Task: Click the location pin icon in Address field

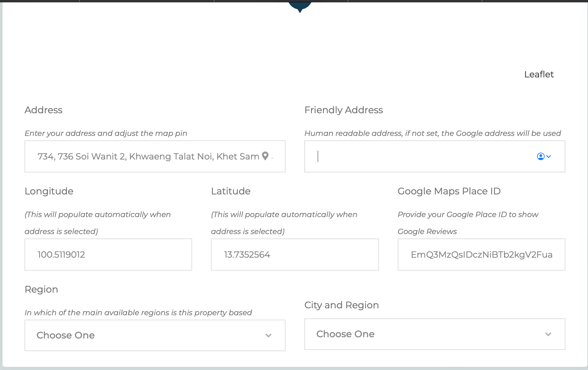Action: coord(265,156)
